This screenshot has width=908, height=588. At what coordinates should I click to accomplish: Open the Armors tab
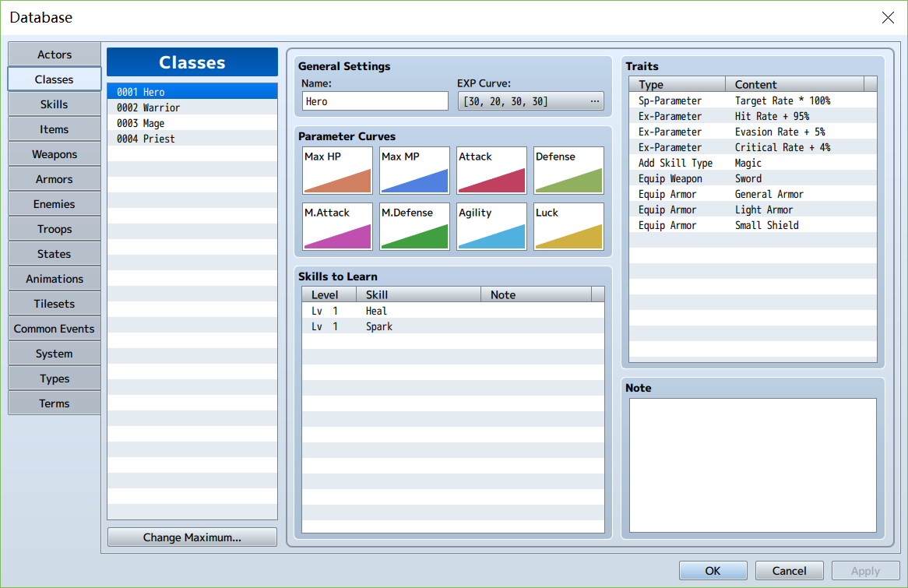click(55, 179)
